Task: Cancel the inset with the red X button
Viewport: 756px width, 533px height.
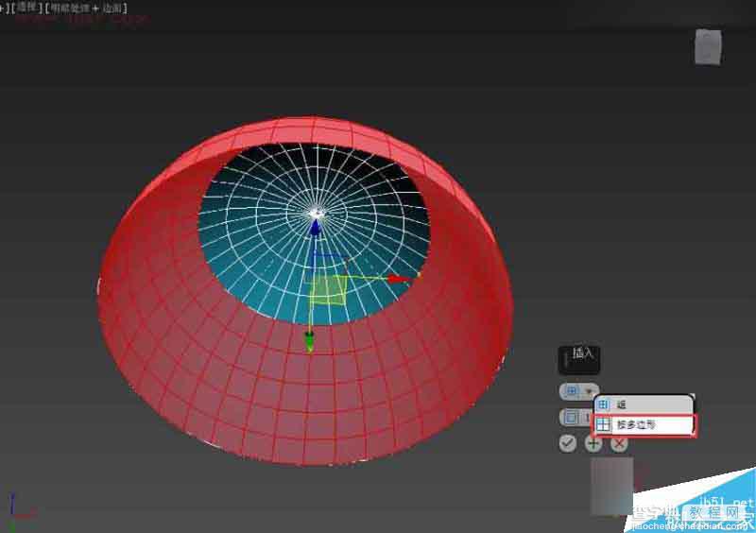Action: tap(619, 443)
